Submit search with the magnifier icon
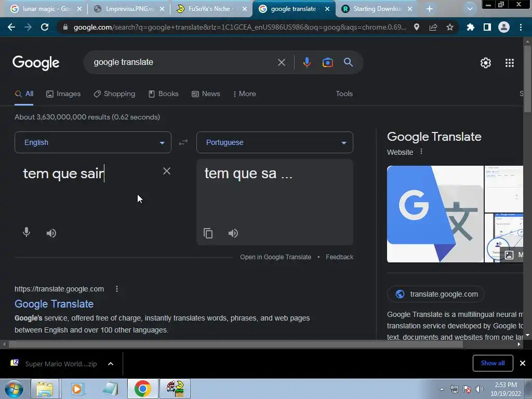 pos(348,62)
